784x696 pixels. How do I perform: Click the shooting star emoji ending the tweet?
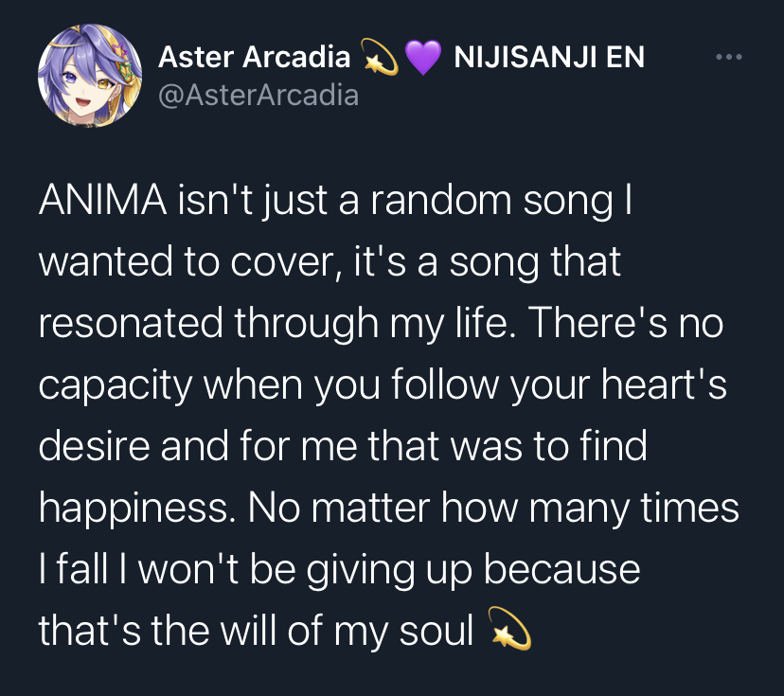coord(509,629)
